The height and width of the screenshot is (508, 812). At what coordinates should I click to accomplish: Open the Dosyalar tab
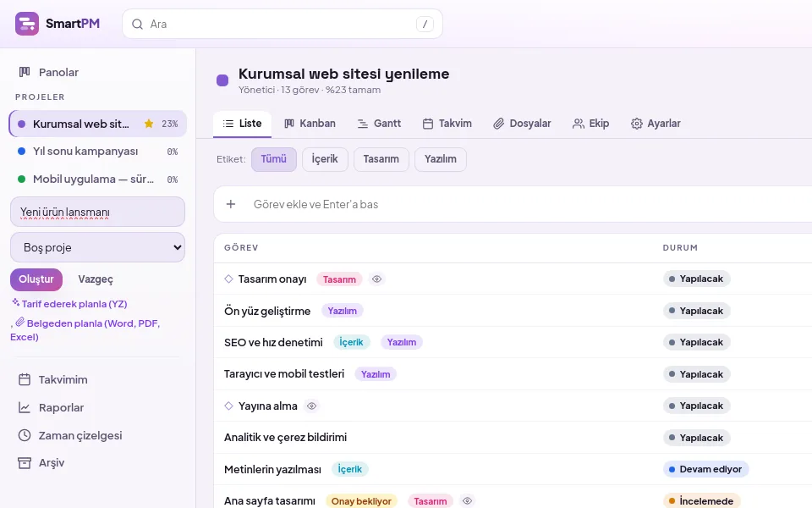point(522,124)
